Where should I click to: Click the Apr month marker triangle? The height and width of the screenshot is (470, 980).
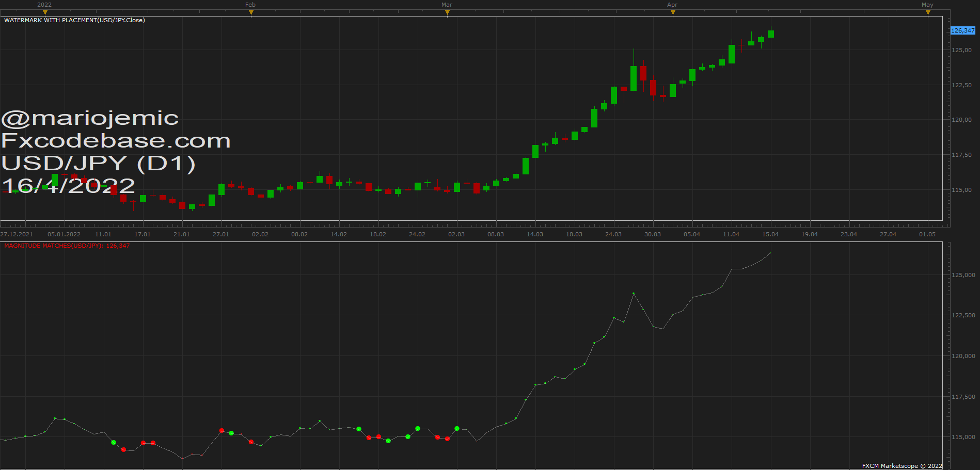coord(673,12)
